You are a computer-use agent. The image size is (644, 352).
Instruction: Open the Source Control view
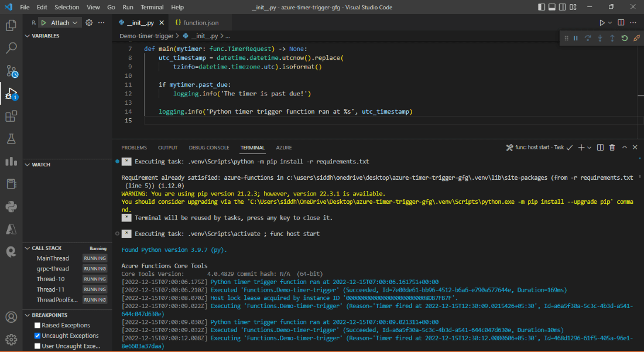point(11,71)
